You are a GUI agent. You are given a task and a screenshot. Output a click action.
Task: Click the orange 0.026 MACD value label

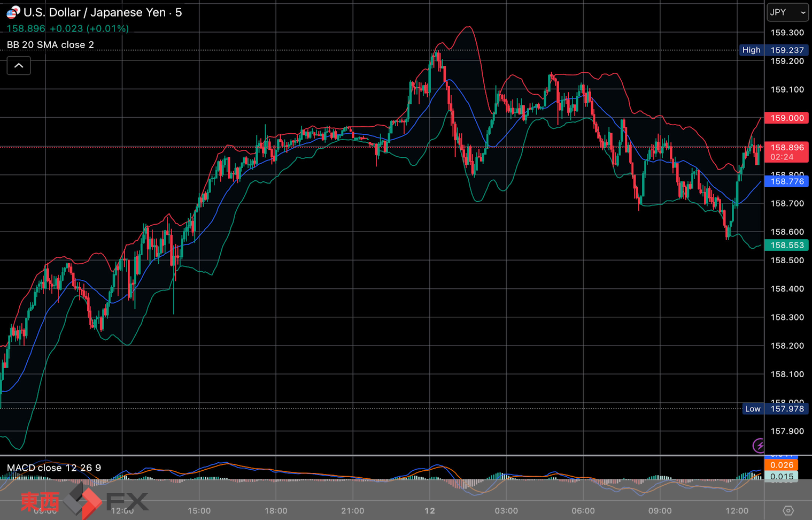click(781, 465)
